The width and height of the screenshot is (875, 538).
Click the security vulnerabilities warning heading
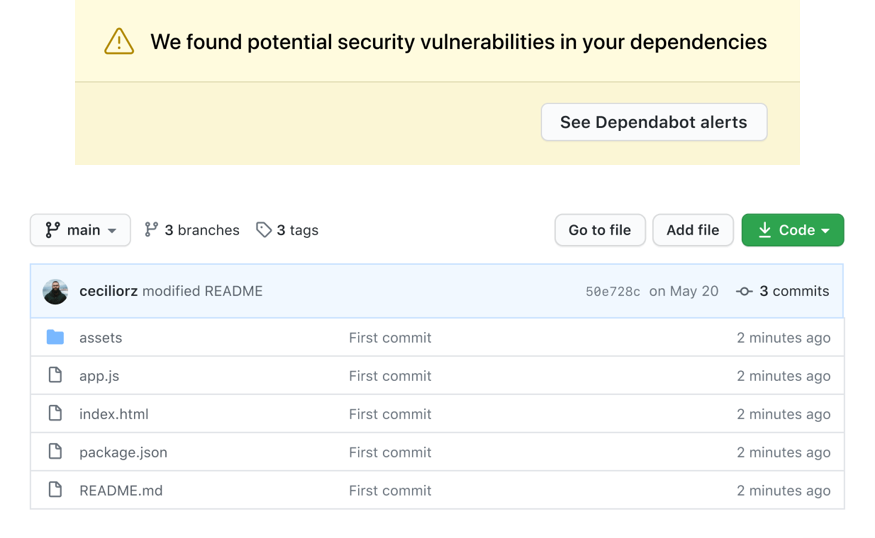point(459,42)
